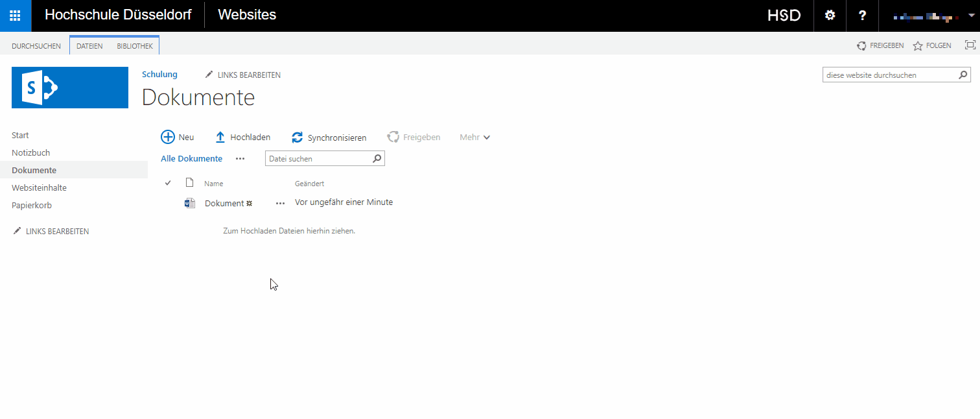The height and width of the screenshot is (419, 980).
Task: Toggle the select-all checkmark in the header
Action: coord(169,184)
